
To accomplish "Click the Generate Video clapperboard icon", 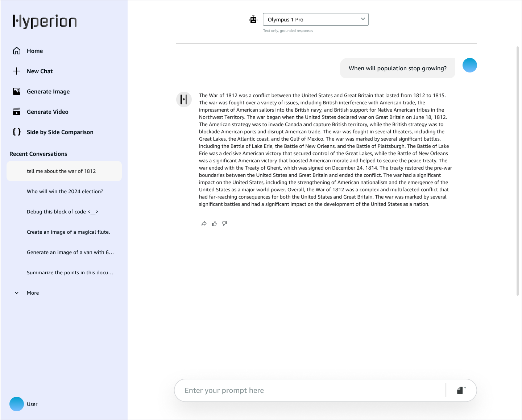I will click(x=17, y=112).
